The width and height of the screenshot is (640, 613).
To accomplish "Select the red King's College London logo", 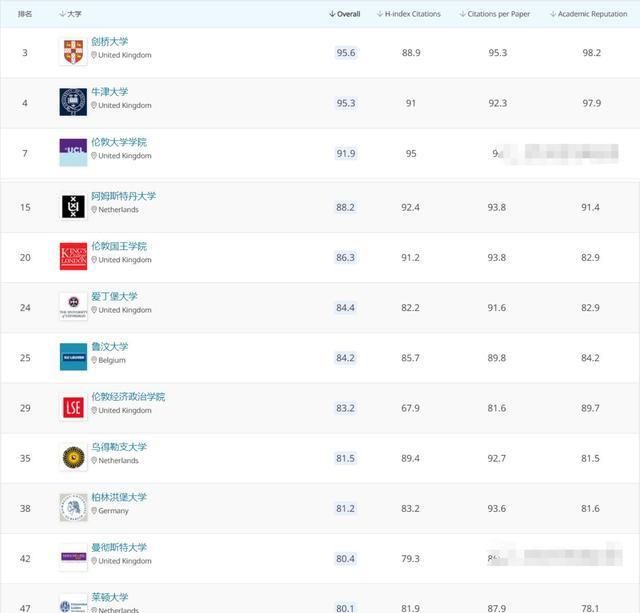I will [73, 256].
